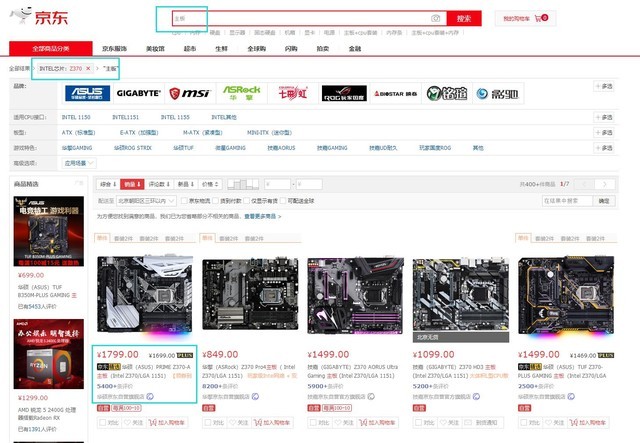Open the delivery address dropdown 北京朝阳区三环以内
Image resolution: width=640 pixels, height=443 pixels.
[x=147, y=201]
